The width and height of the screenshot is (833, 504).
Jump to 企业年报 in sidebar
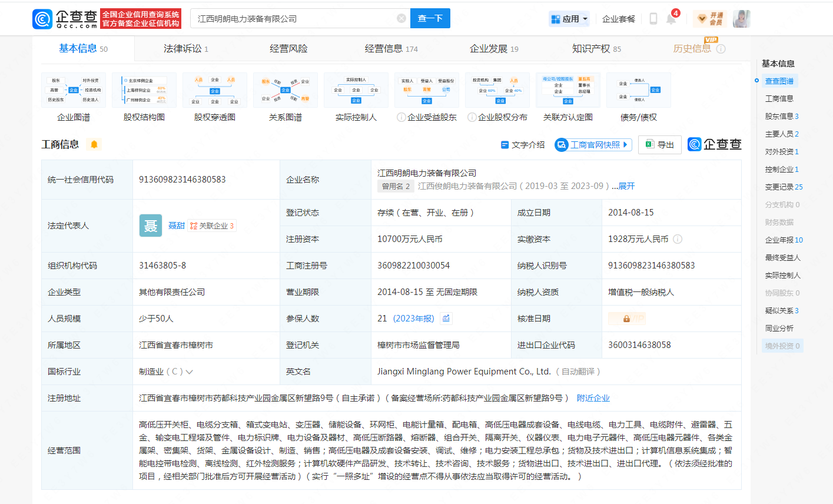coord(784,240)
